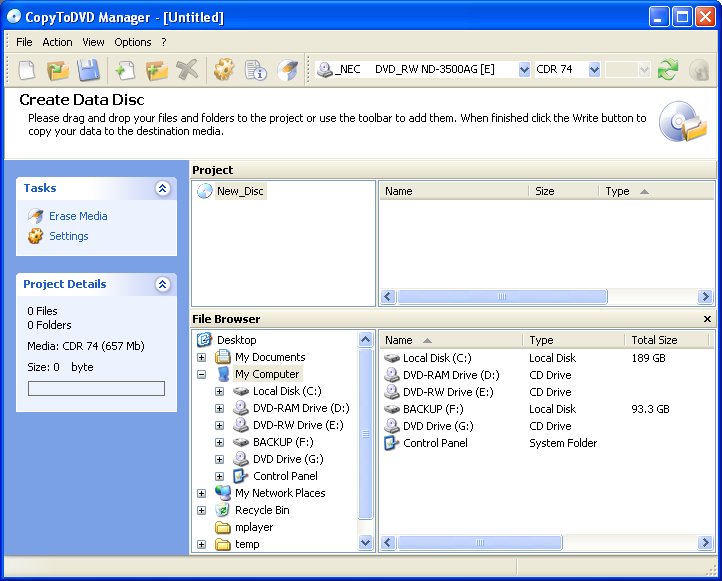Click the folder tree up scroll arrow
The width and height of the screenshot is (722, 581).
tap(366, 340)
